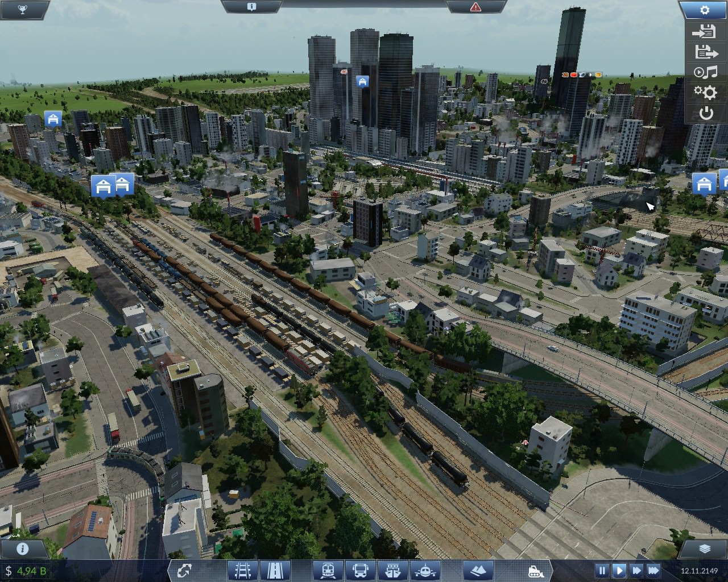Image resolution: width=728 pixels, height=582 pixels.
Task: Select the terrain modification tool
Action: pos(478,570)
